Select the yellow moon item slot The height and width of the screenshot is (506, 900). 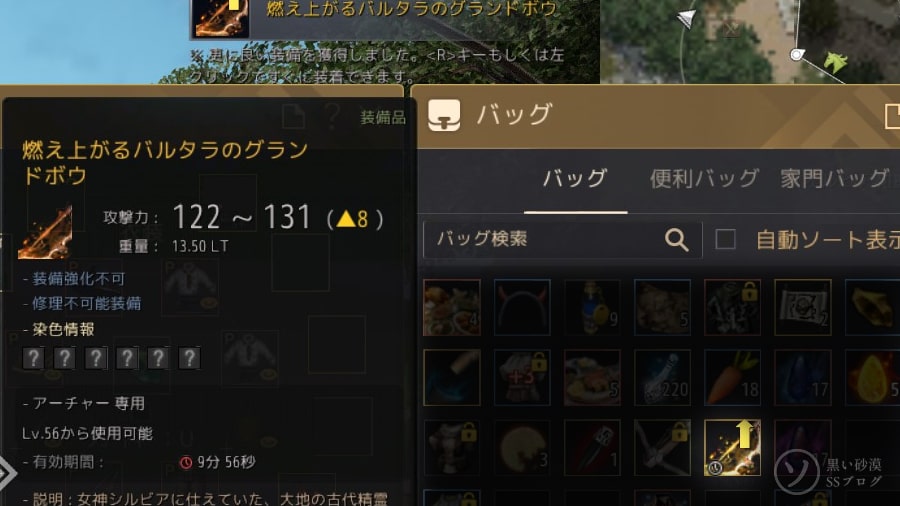pyautogui.click(x=522, y=447)
